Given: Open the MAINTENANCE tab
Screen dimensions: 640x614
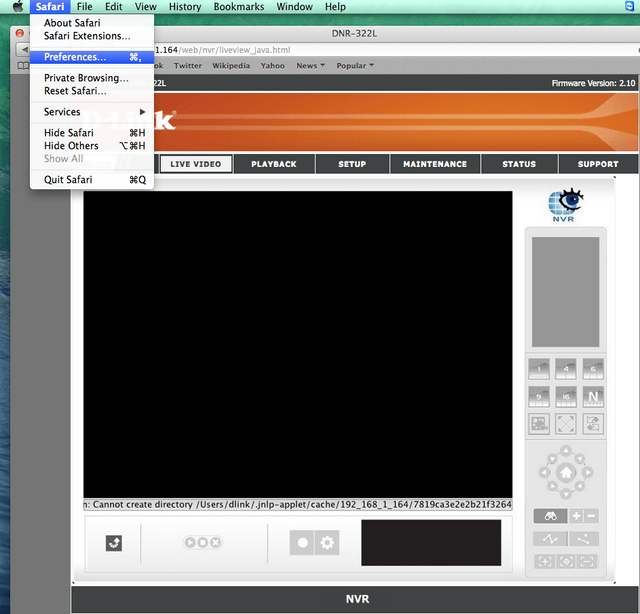Looking at the screenshot, I should point(435,164).
